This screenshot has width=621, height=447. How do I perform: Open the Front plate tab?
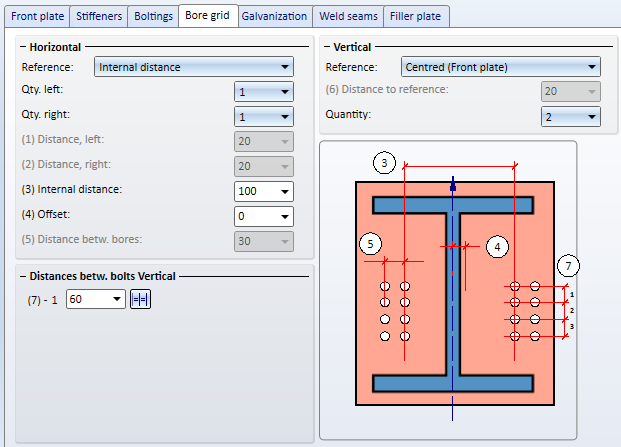[x=37, y=16]
